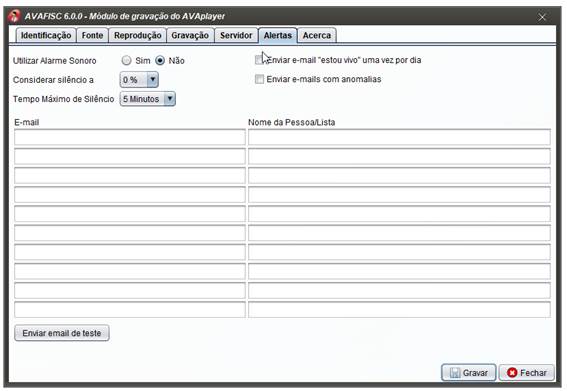Click the Tempo Máximo de Silêncio label
Image resolution: width=567 pixels, height=391 pixels.
point(64,99)
